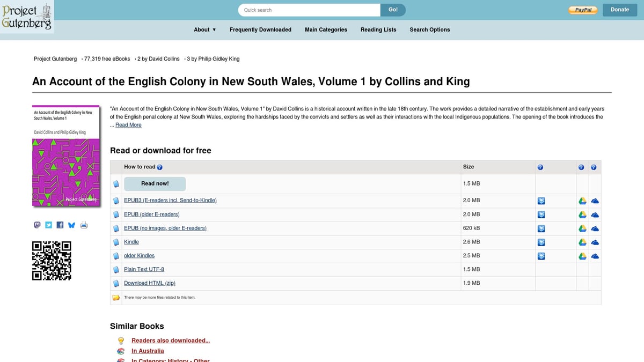The width and height of the screenshot is (644, 362).
Task: Go to the Reading Lists section
Action: (378, 29)
